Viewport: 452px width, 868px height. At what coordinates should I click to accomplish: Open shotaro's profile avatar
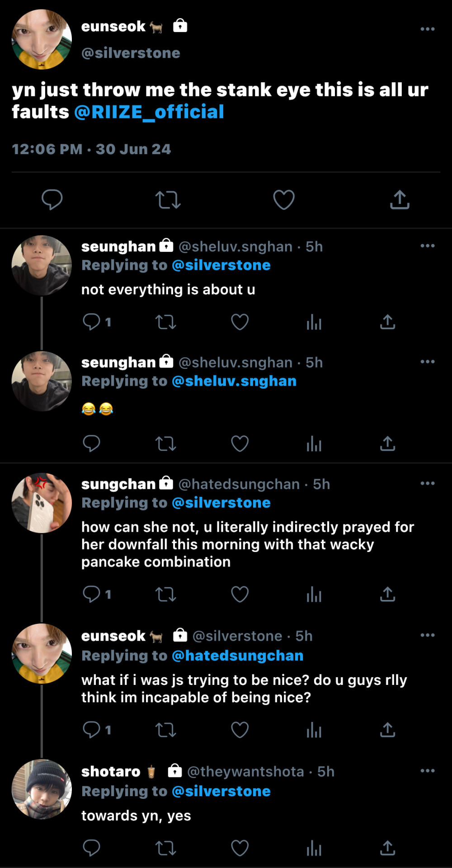pos(42,789)
